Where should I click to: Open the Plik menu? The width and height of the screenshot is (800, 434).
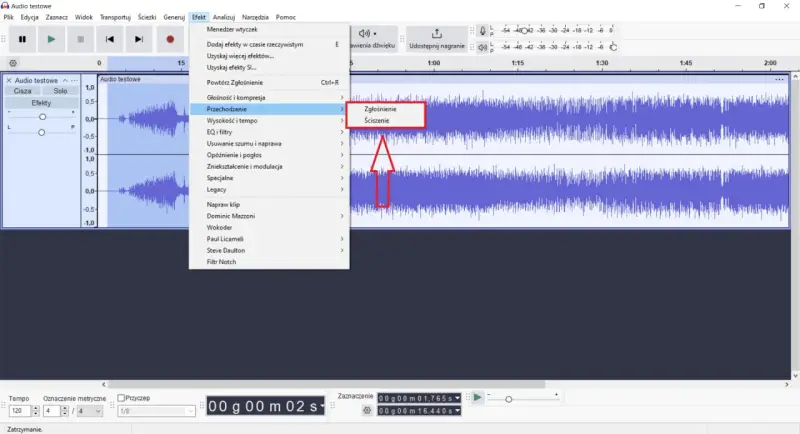(x=9, y=17)
